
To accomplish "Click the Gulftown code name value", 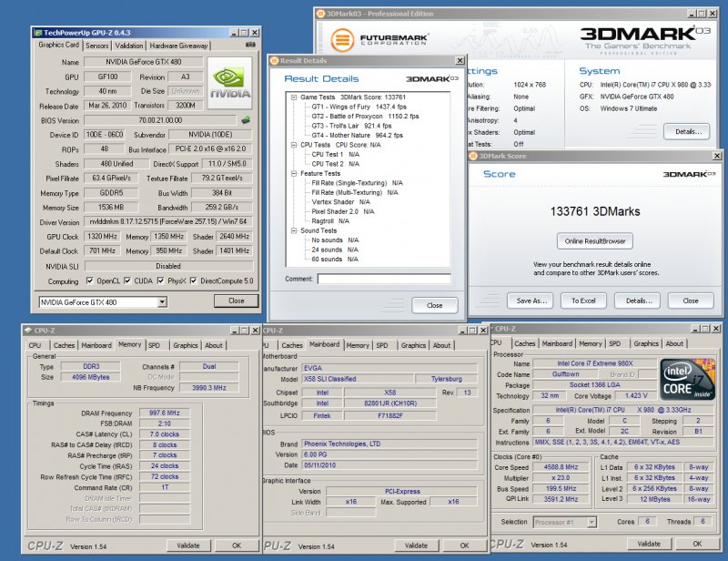I will tap(565, 374).
